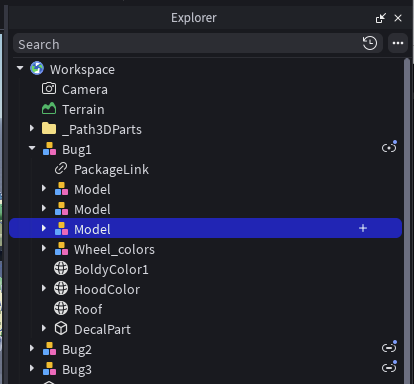Click the PackageLink link icon
Image resolution: width=414 pixels, height=384 pixels.
[x=61, y=169]
